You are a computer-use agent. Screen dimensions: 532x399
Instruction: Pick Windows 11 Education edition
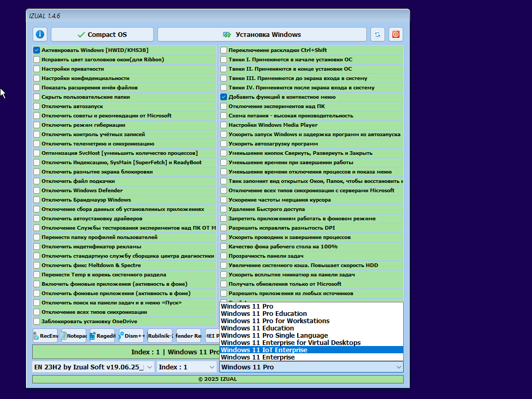(312, 328)
